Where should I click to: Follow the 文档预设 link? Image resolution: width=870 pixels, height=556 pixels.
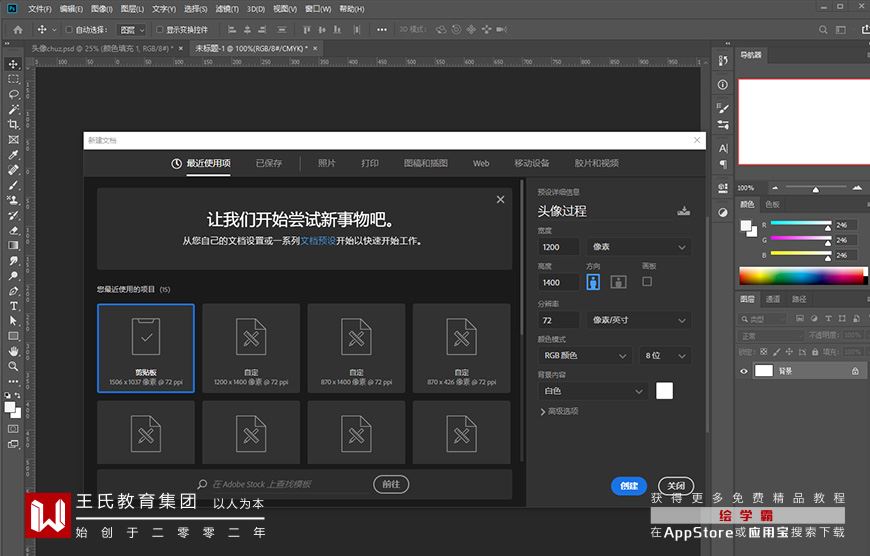click(x=318, y=241)
